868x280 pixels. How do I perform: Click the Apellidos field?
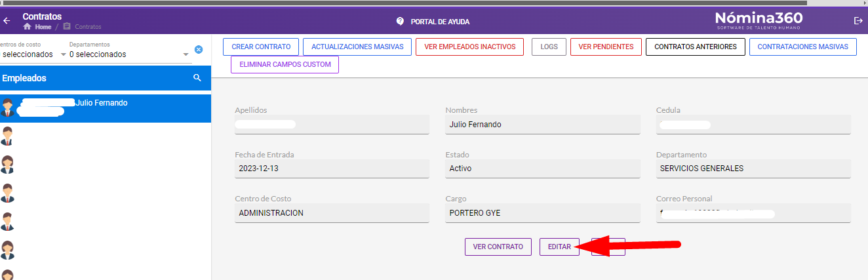(332, 124)
